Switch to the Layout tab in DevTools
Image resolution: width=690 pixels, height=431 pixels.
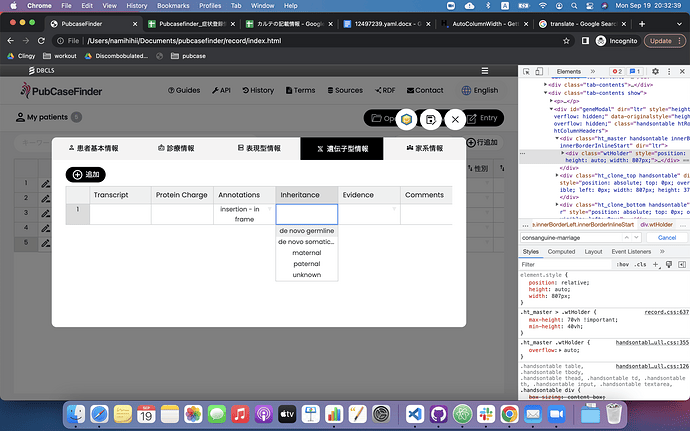(x=593, y=251)
